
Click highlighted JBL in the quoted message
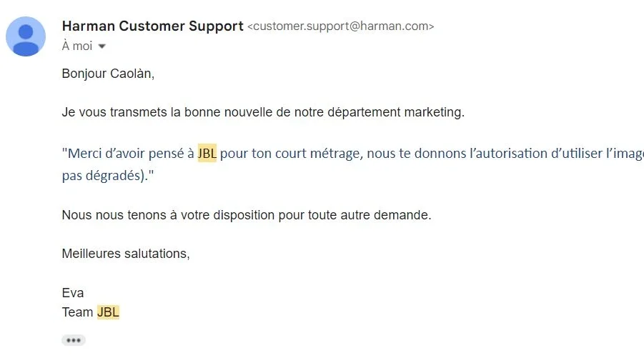(207, 153)
